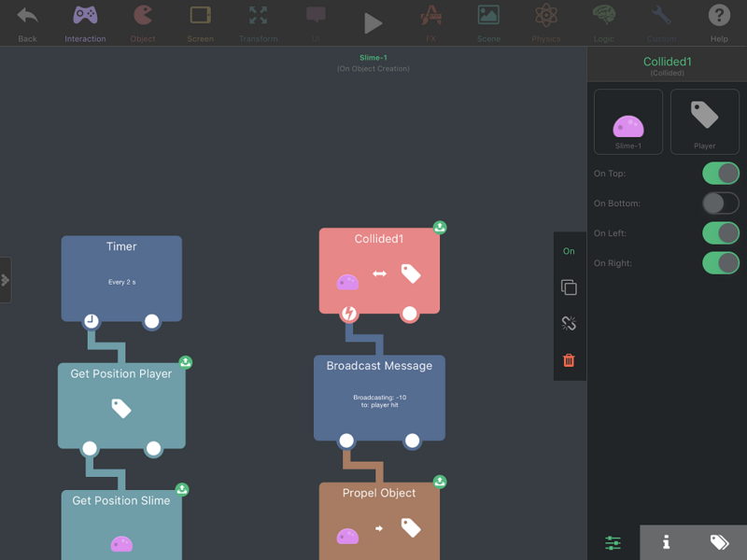Click the Back button
The image size is (747, 560).
tap(27, 22)
